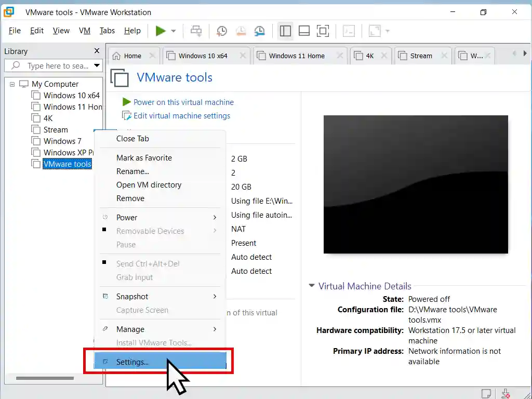Expand the Snapshot submenu
Screen dimensions: 532x399
coord(160,297)
